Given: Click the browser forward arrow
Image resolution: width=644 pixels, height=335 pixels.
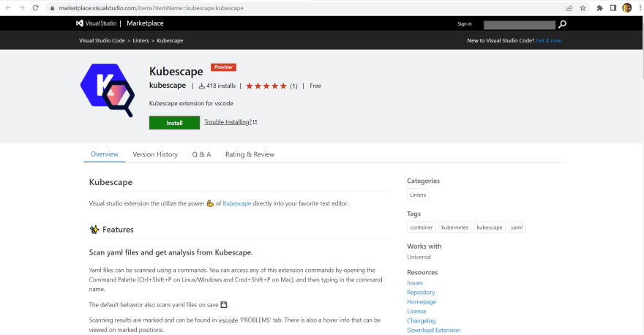Looking at the screenshot, I should pyautogui.click(x=22, y=8).
